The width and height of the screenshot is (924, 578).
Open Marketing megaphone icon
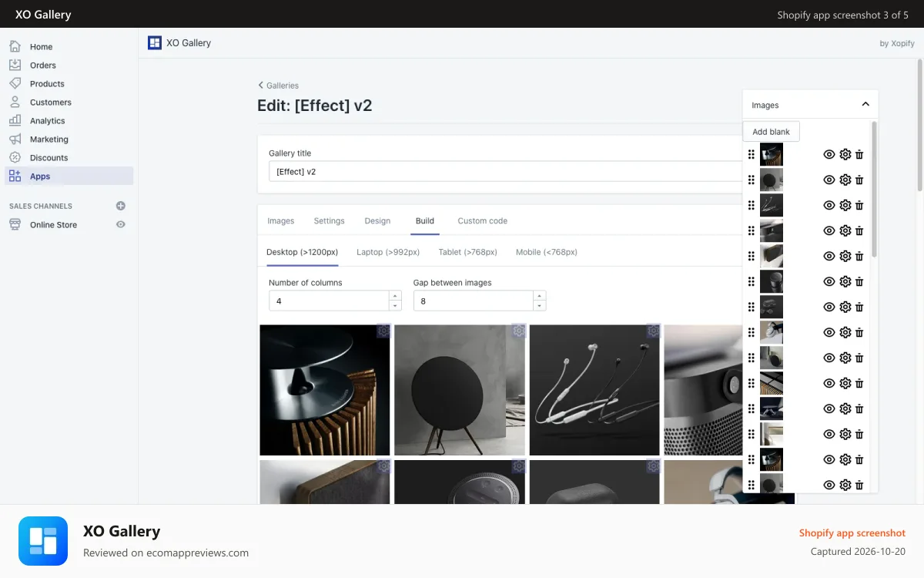15,139
